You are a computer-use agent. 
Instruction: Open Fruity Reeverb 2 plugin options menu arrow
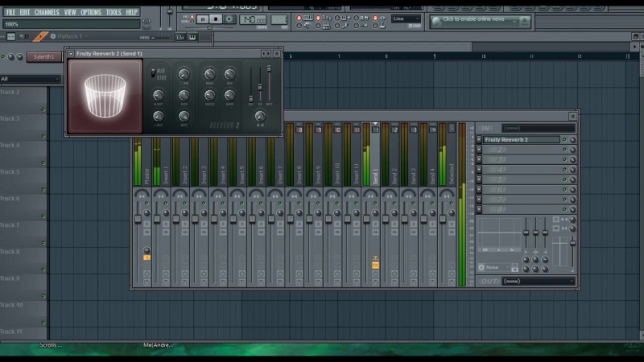(71, 53)
